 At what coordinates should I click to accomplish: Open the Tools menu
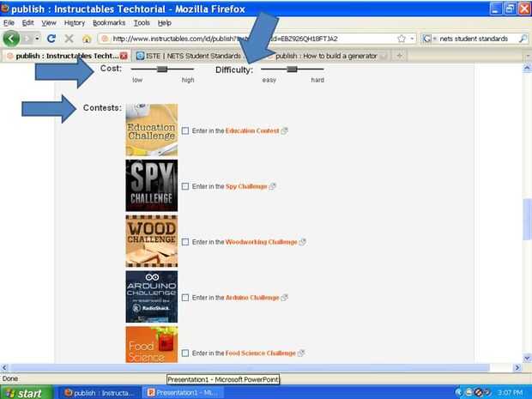(x=142, y=23)
